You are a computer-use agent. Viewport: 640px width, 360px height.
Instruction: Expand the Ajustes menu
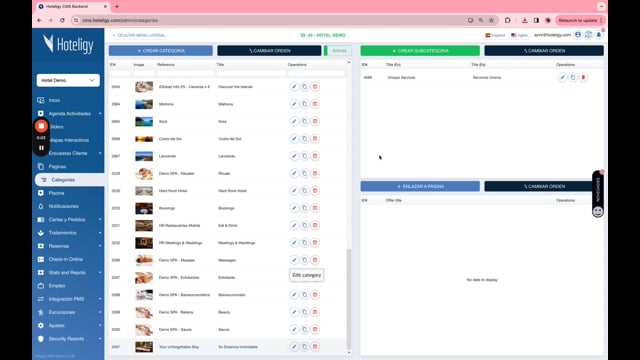coord(70,326)
